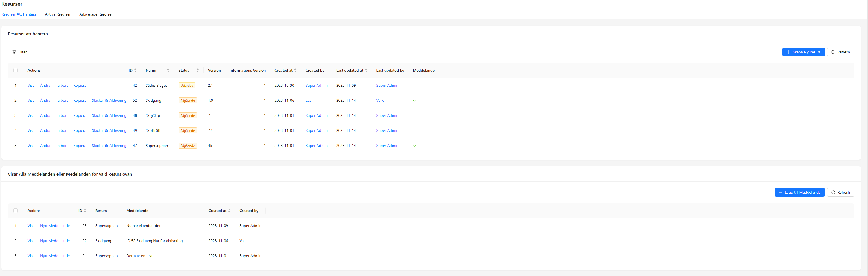Select all resources with header checkbox
The image size is (868, 276).
16,70
